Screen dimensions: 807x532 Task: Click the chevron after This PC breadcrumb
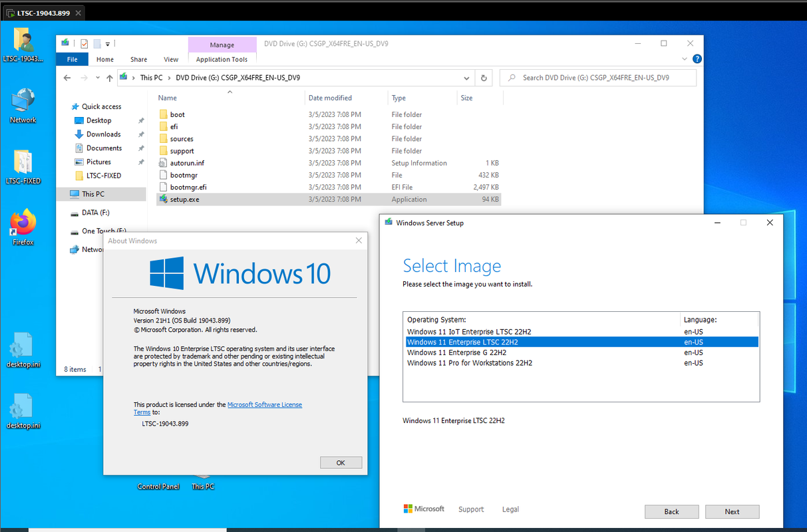tap(169, 78)
